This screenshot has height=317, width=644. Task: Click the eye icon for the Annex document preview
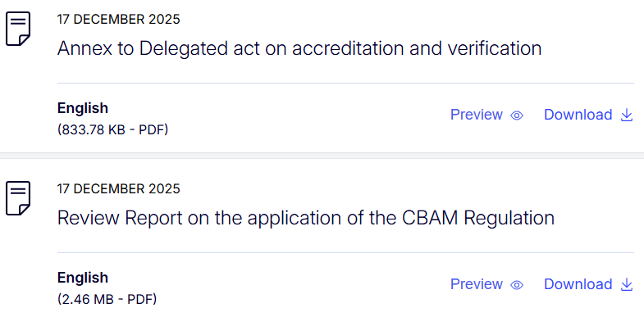(517, 115)
